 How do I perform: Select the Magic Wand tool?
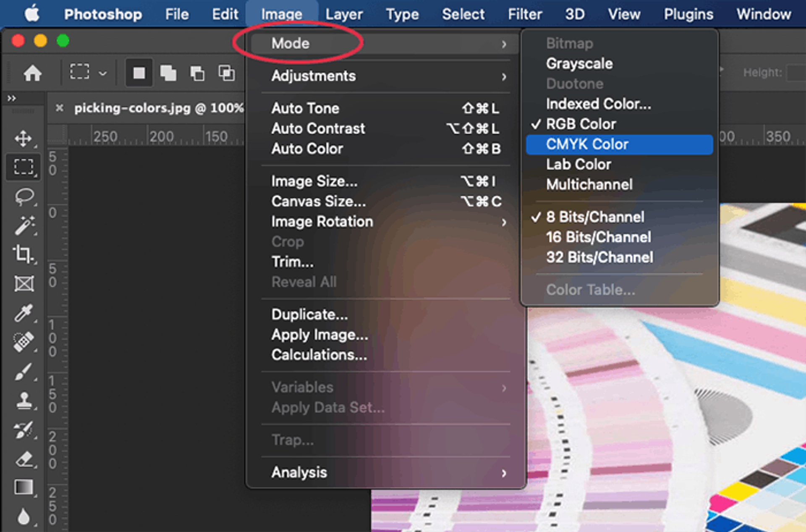click(x=24, y=225)
